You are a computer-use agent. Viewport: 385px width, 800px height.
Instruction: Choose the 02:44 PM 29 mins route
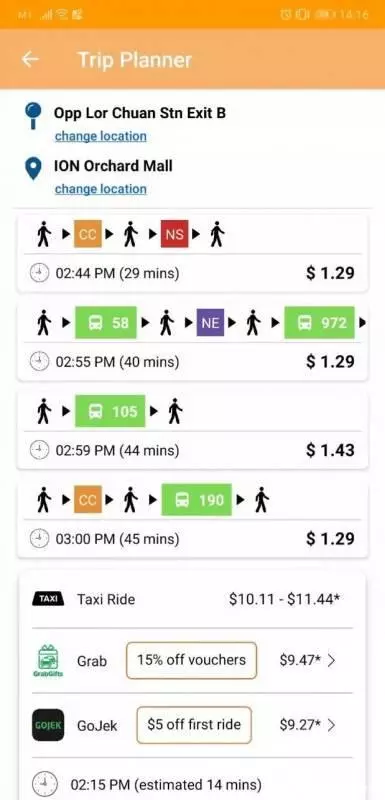coord(192,253)
